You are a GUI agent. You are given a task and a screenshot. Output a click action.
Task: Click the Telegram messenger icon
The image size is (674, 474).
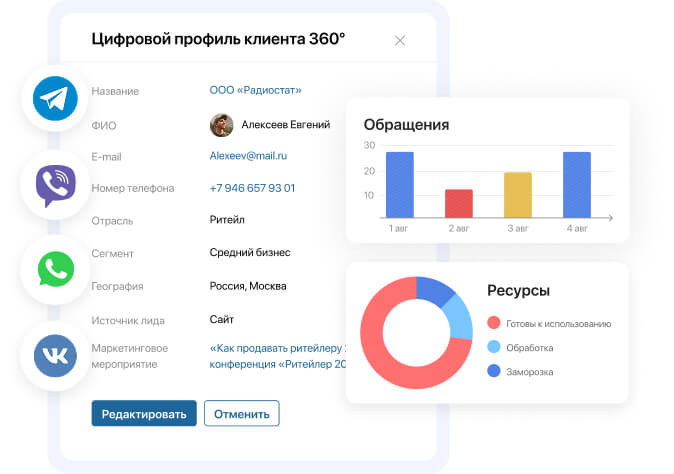click(55, 99)
